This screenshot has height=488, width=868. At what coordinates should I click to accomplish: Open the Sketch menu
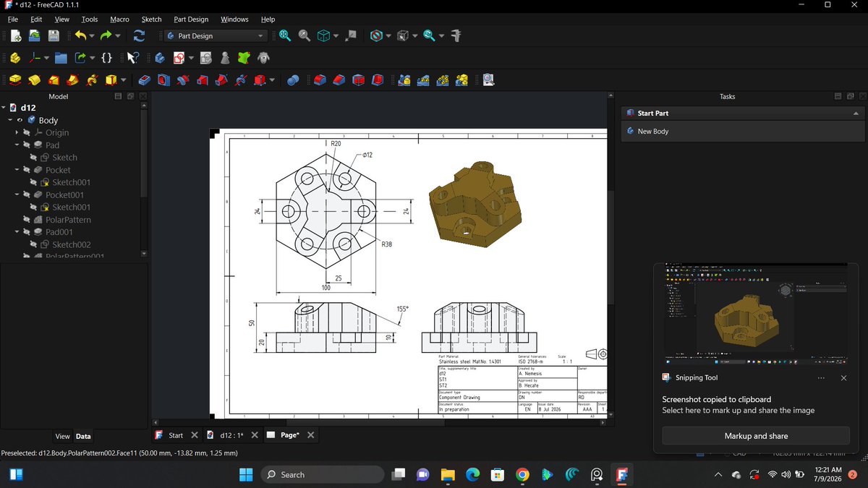tap(151, 20)
